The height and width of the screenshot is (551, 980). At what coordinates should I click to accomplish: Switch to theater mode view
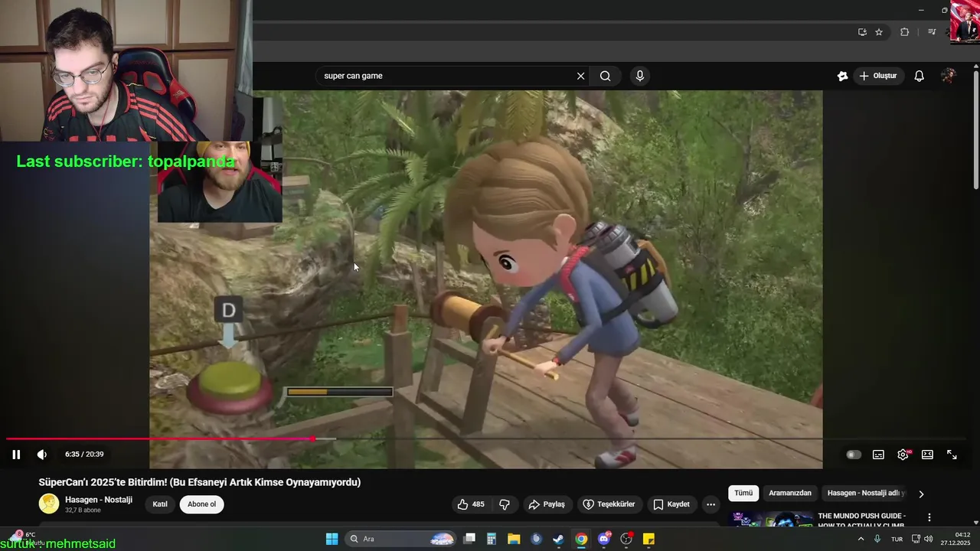927,455
